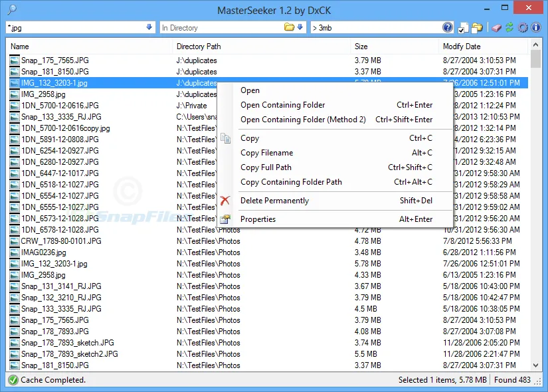Image resolution: width=548 pixels, height=392 pixels.
Task: Sort by the Directory Path column header
Action: point(262,47)
